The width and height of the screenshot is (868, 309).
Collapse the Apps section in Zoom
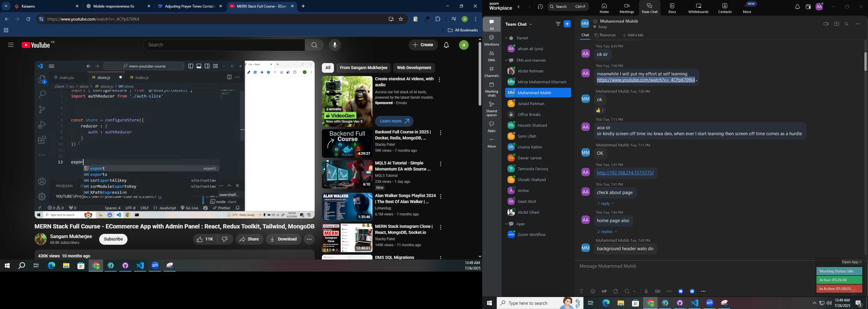coord(506,224)
